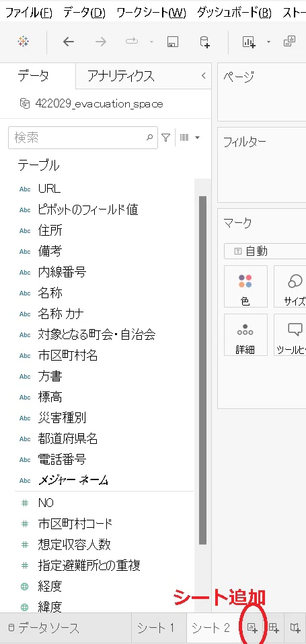This screenshot has width=306, height=644.
Task: Open the view options dropdown arrow
Action: 198,138
